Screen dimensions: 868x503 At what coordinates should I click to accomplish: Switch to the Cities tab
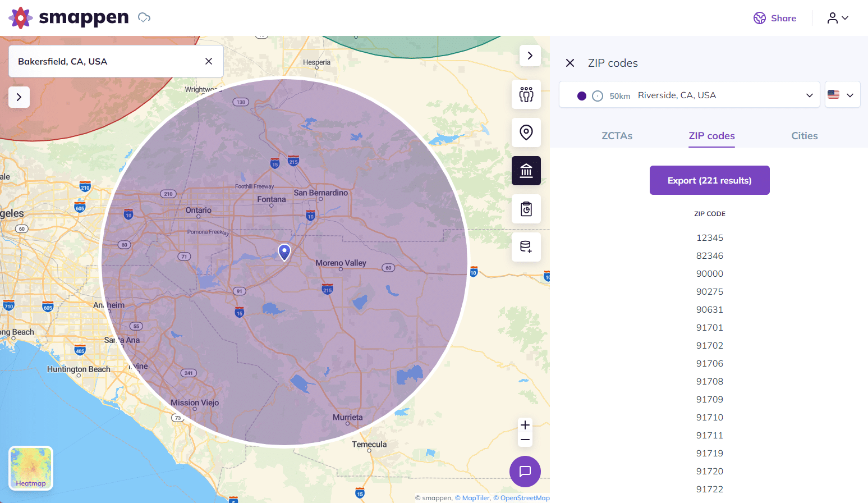pyautogui.click(x=805, y=136)
